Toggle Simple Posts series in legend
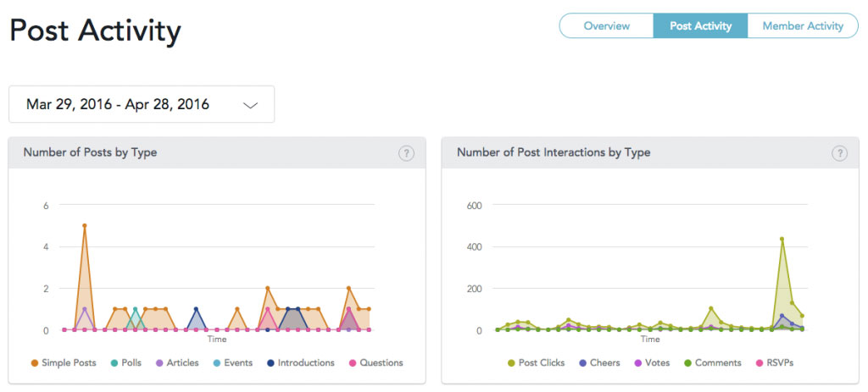Image resolution: width=868 pixels, height=392 pixels. [x=64, y=363]
